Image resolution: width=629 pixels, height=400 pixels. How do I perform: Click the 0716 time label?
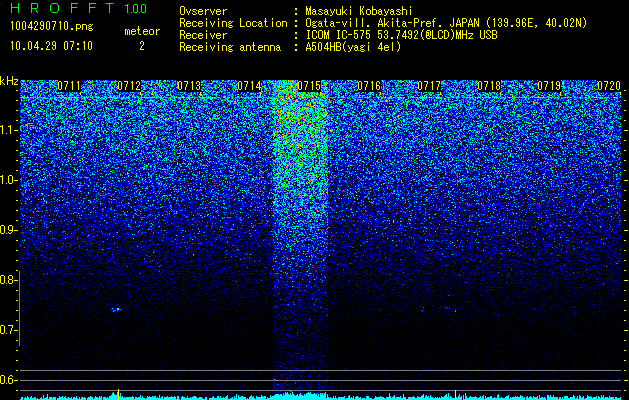pyautogui.click(x=369, y=86)
